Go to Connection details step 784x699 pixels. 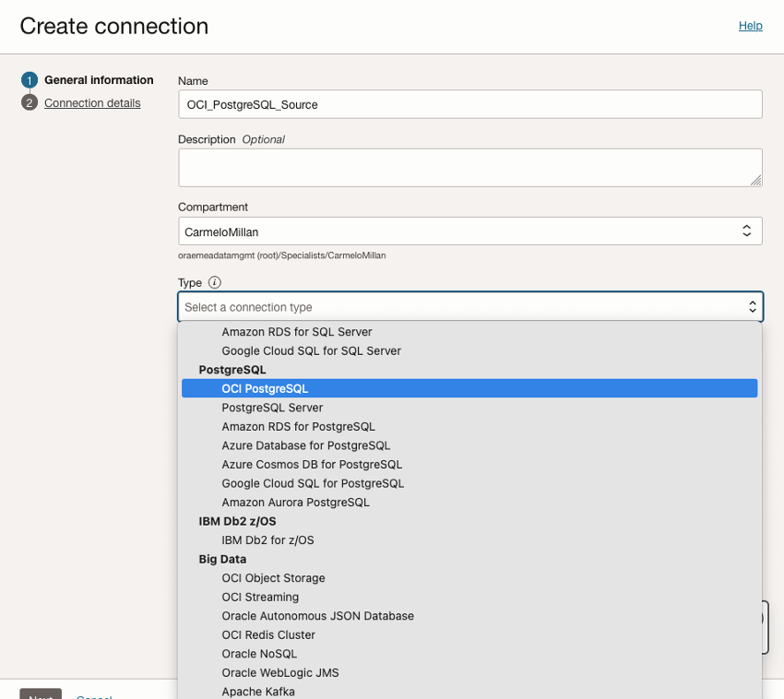click(92, 103)
